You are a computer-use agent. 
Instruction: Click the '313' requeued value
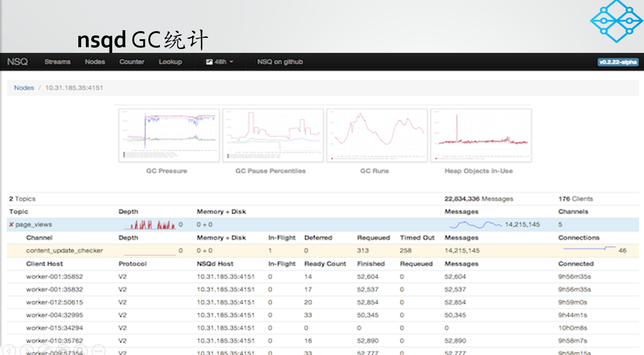coord(363,251)
